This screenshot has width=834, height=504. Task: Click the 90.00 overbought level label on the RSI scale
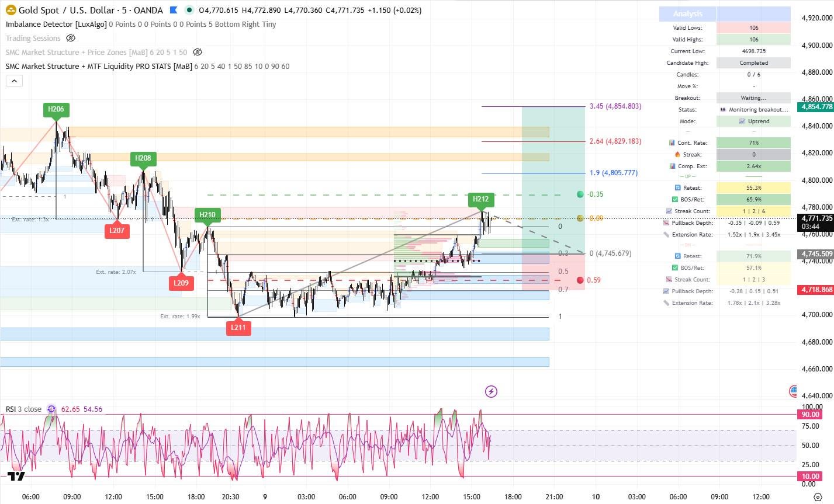coord(809,413)
